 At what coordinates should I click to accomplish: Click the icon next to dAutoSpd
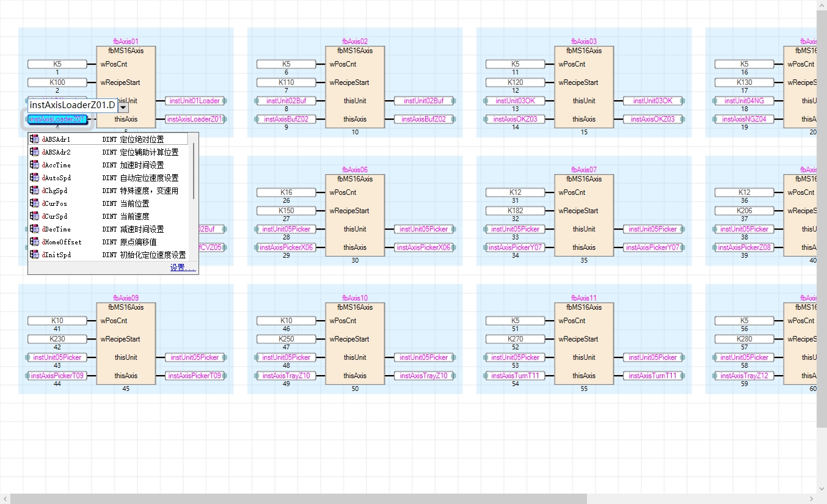(34, 178)
